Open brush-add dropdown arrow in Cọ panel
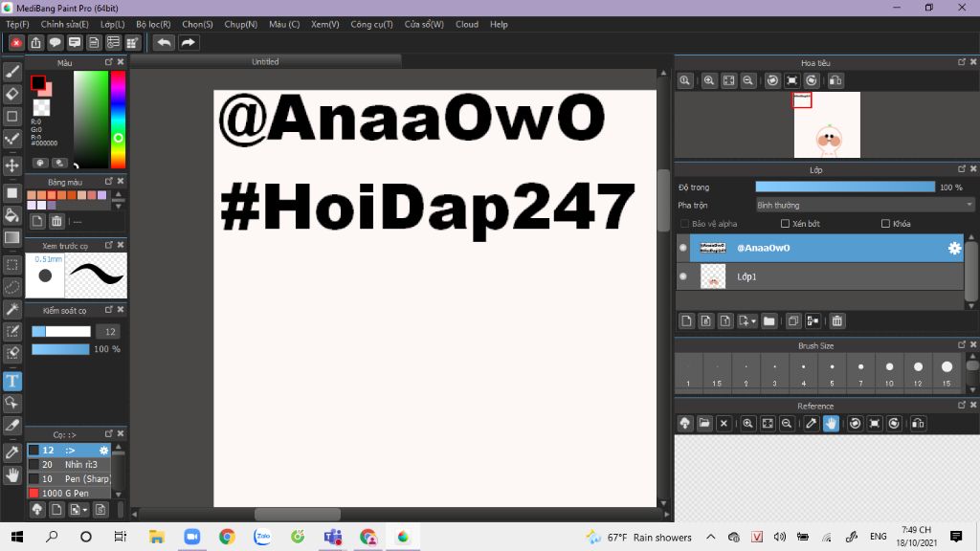This screenshot has width=980, height=551. (x=85, y=510)
